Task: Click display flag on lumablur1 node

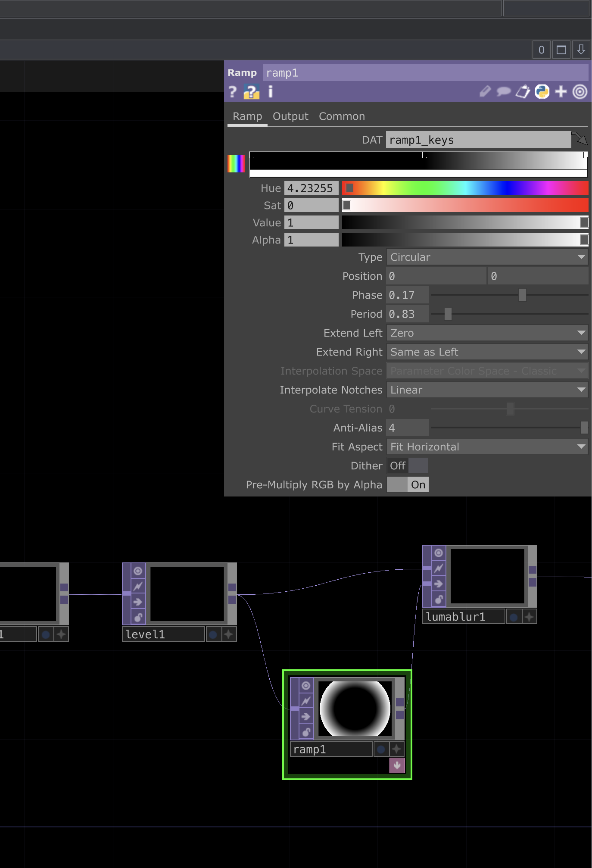Action: point(513,617)
